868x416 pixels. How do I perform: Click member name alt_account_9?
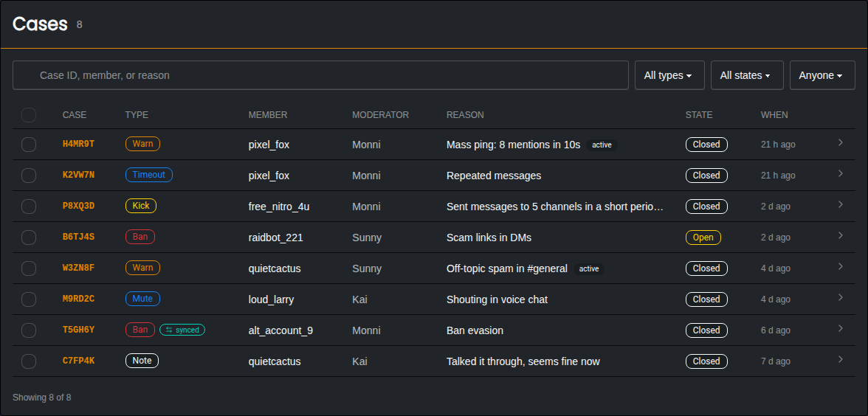pyautogui.click(x=280, y=330)
